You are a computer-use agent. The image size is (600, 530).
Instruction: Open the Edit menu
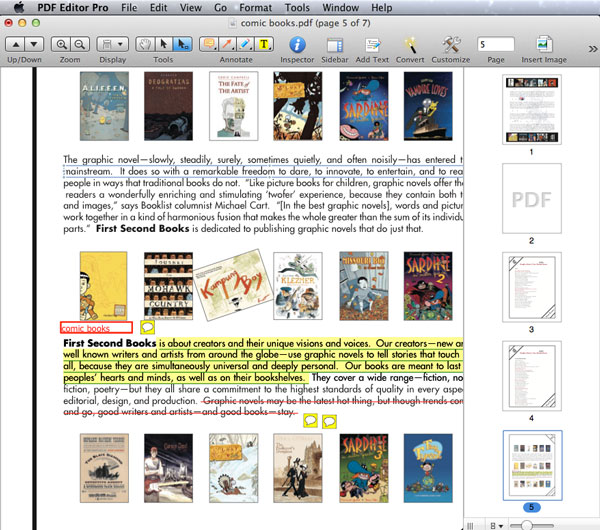click(x=158, y=8)
